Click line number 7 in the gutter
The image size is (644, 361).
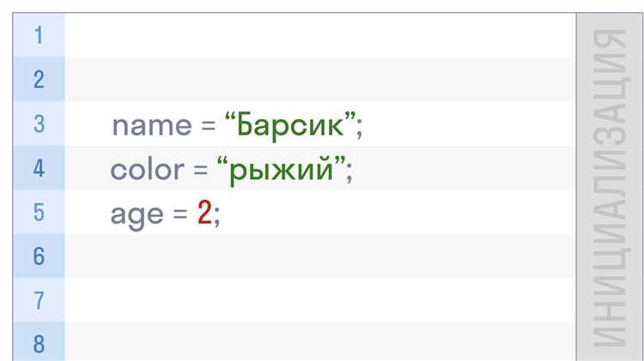[x=39, y=300]
